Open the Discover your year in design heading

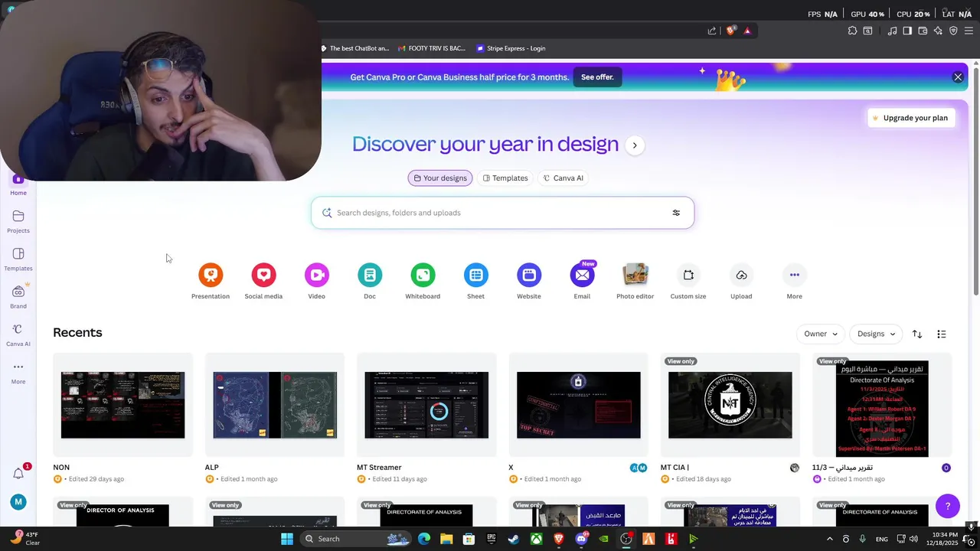point(485,144)
